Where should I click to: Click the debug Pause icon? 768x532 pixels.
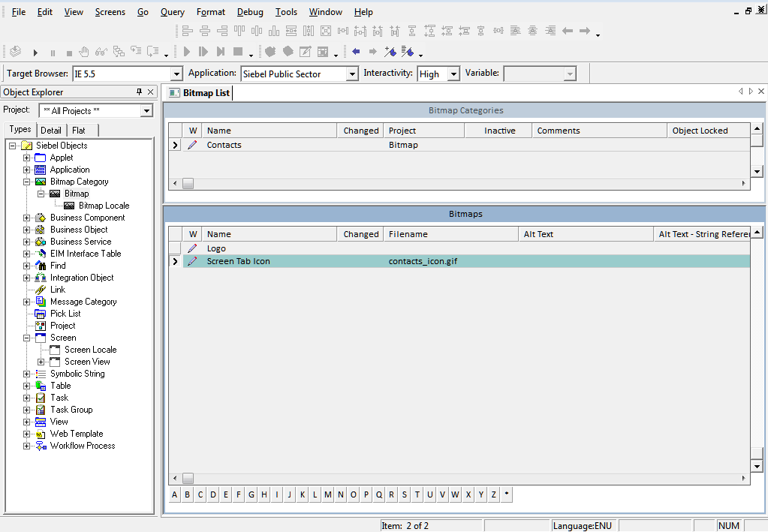coord(53,53)
